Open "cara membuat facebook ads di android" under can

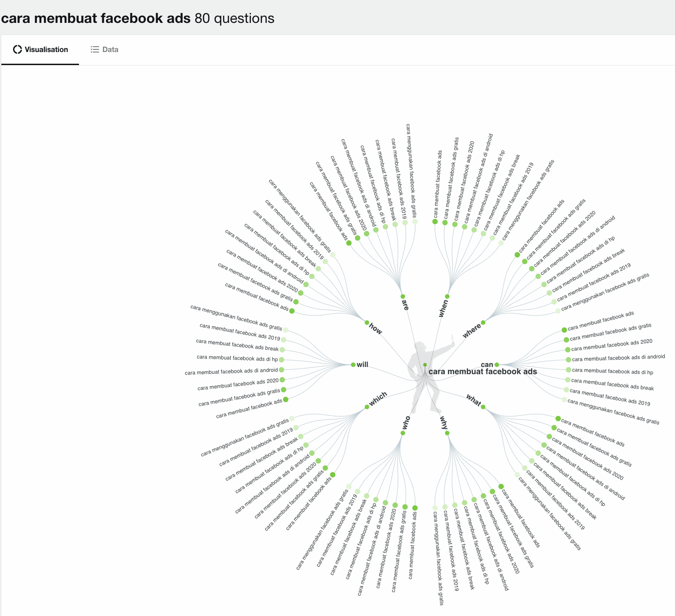tap(618, 358)
